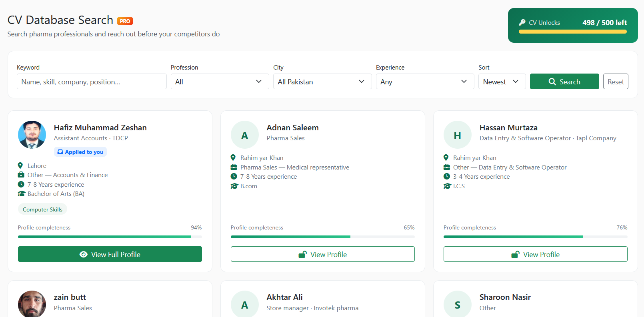Image resolution: width=644 pixels, height=317 pixels.
Task: Click the 76% profile completeness bar
Action: (536, 237)
